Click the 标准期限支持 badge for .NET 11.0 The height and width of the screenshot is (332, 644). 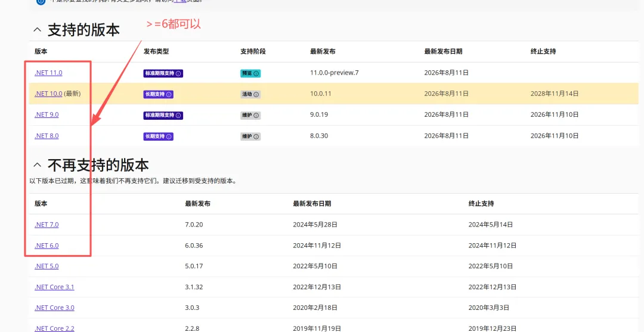click(x=163, y=73)
